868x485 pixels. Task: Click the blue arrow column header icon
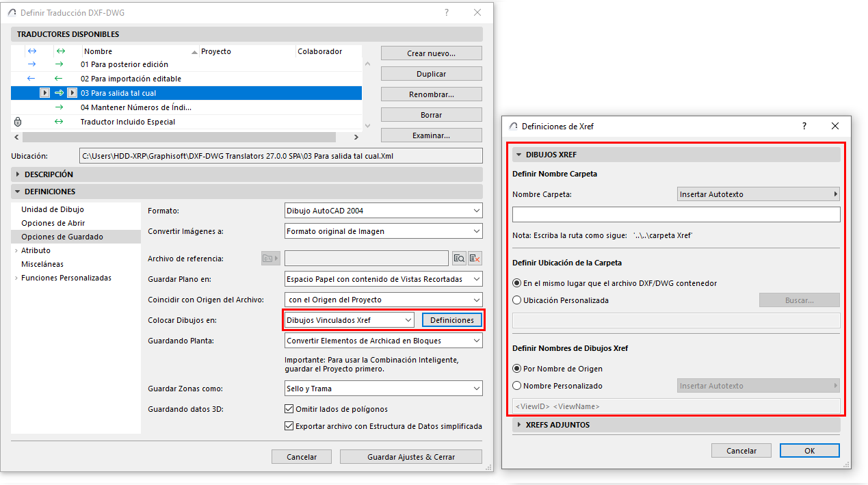click(31, 51)
